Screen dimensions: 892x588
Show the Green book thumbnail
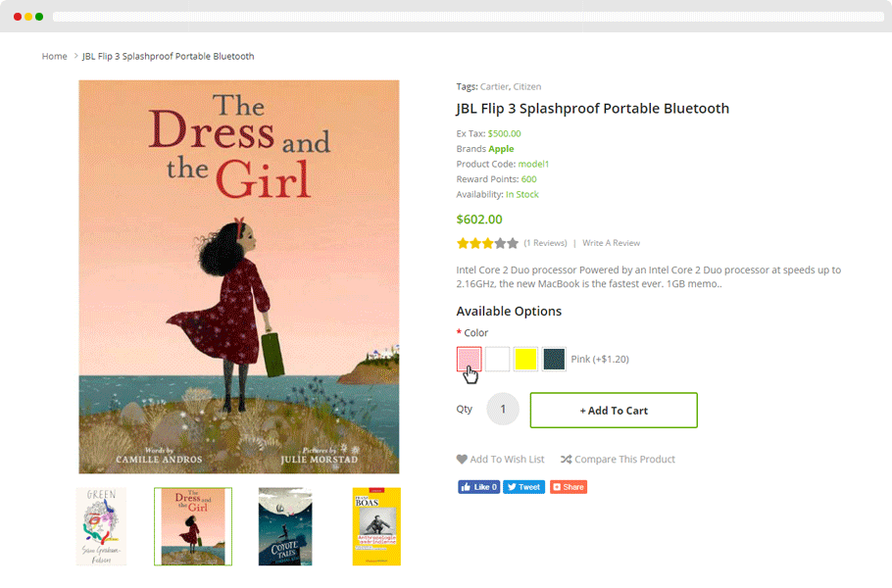101,526
